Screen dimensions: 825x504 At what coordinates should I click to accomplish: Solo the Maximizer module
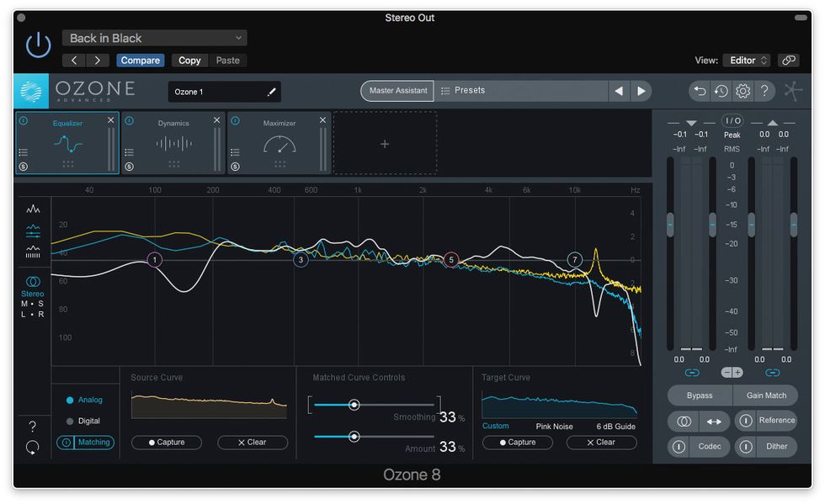[x=235, y=167]
